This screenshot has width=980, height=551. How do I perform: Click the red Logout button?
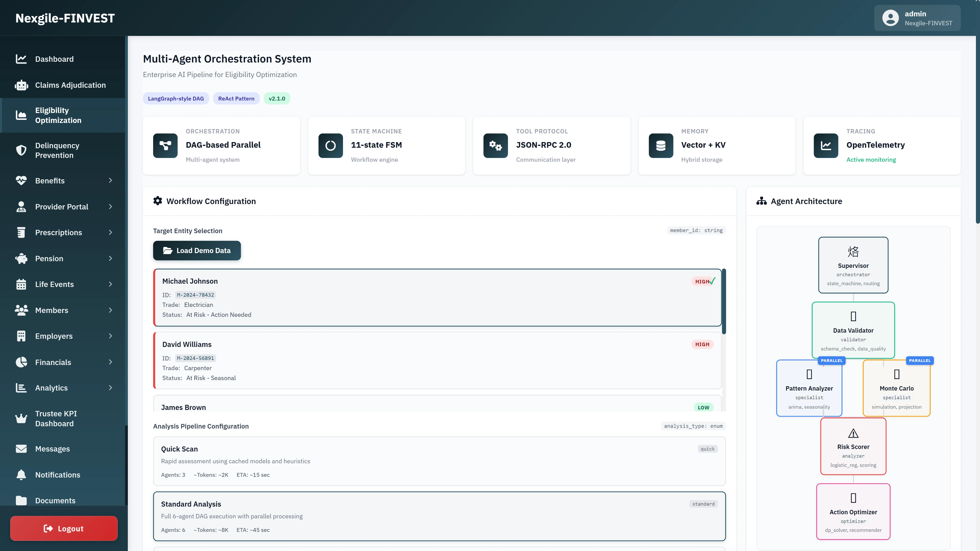(x=64, y=528)
